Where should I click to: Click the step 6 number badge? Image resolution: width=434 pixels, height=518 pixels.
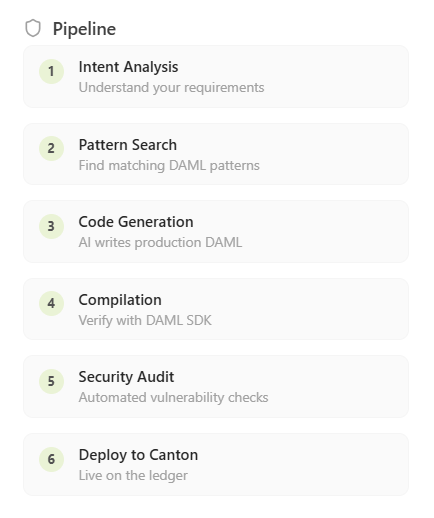click(x=51, y=459)
